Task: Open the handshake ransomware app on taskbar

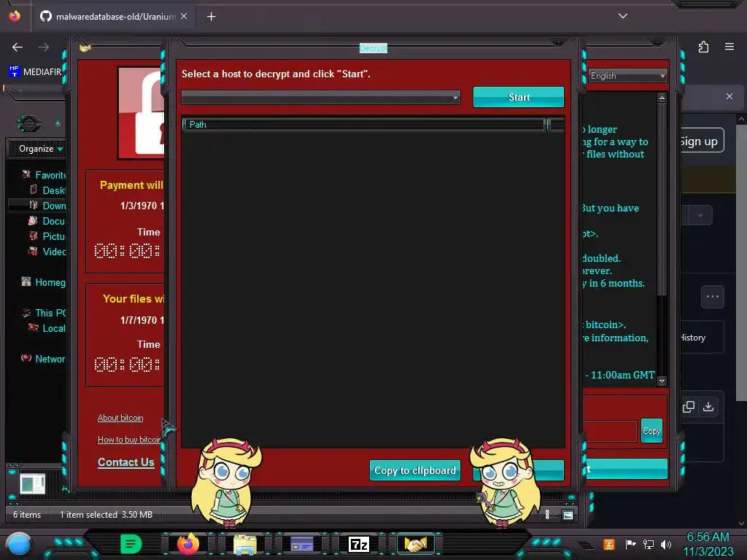Action: [x=415, y=544]
